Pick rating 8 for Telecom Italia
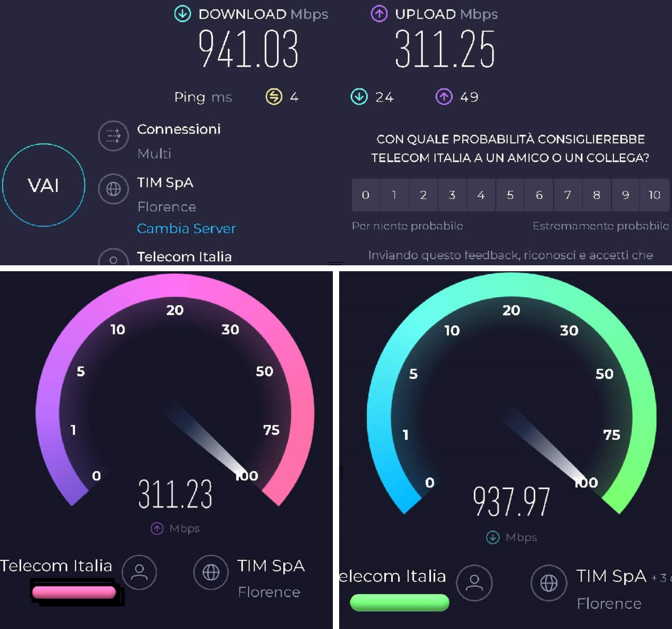672x629 pixels. [597, 195]
